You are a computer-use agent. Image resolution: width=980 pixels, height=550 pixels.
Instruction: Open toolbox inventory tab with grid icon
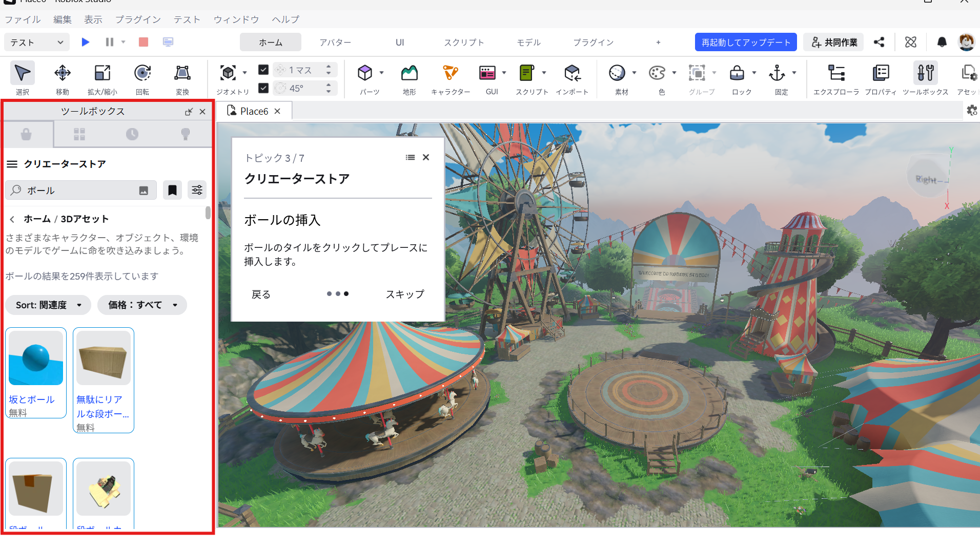[x=79, y=134]
